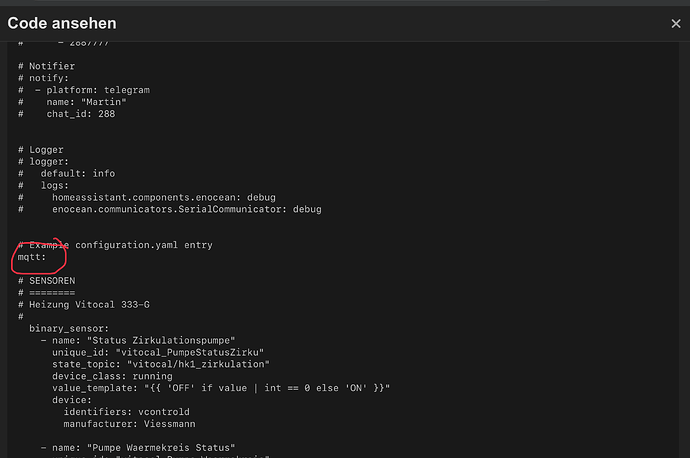Place cursor on the mqtt: line
Image resolution: width=690 pixels, height=458 pixels.
pos(32,257)
